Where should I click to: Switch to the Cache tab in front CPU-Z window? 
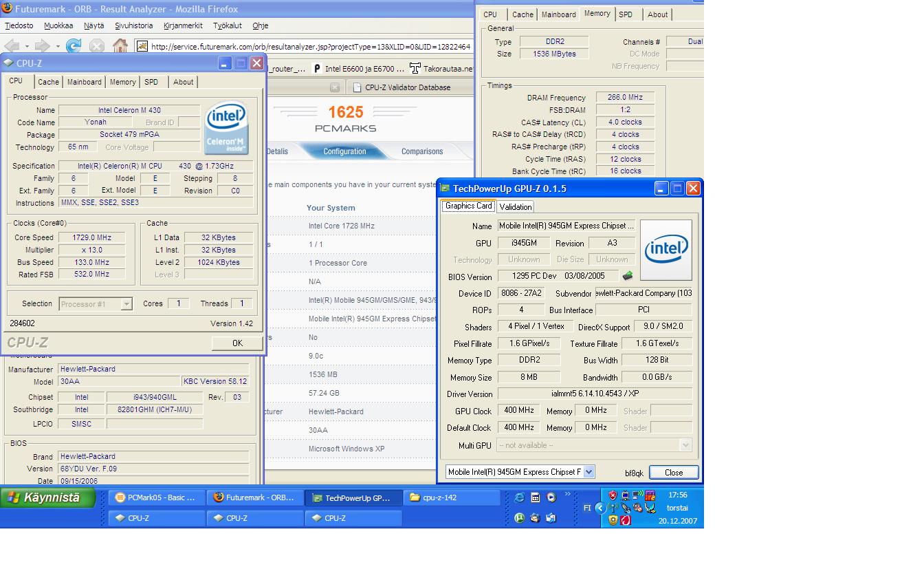[48, 82]
